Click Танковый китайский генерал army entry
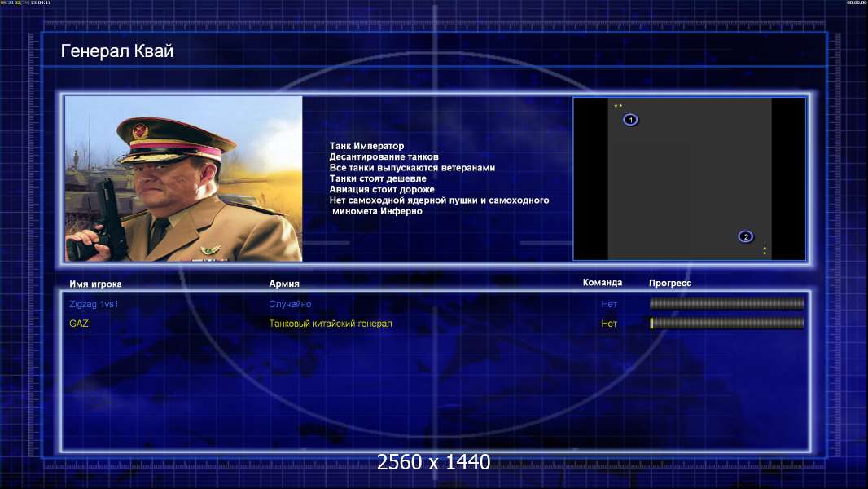Image resolution: width=868 pixels, height=489 pixels. (x=331, y=324)
